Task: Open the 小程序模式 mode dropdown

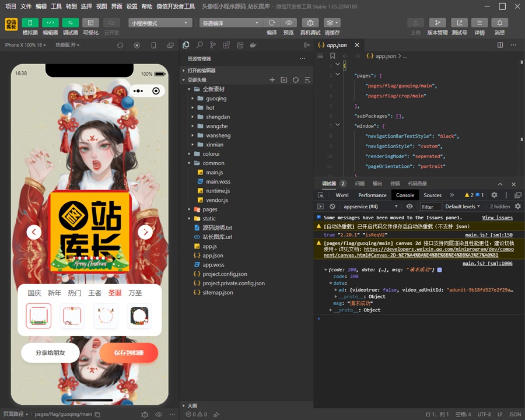Action: [160, 23]
